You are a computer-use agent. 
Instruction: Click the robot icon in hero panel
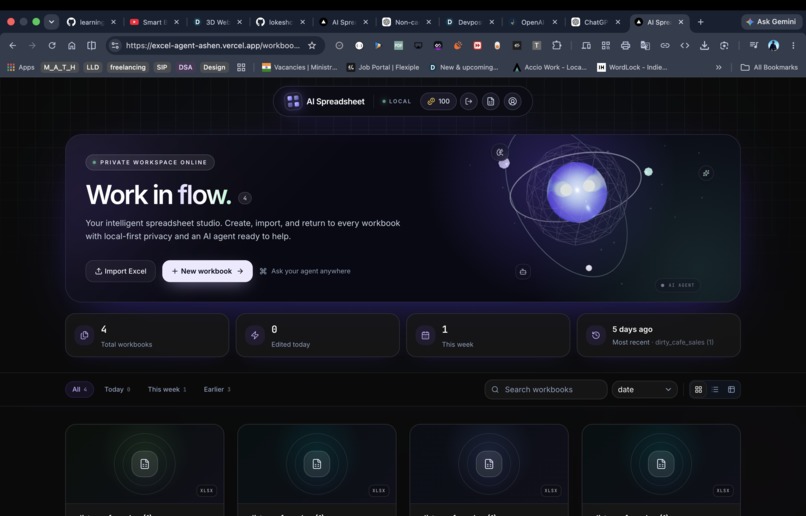point(523,271)
